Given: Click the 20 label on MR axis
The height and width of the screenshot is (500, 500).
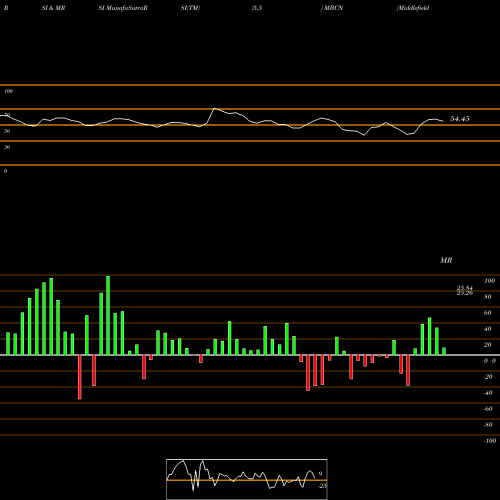Looking at the screenshot, I should coord(488,345).
